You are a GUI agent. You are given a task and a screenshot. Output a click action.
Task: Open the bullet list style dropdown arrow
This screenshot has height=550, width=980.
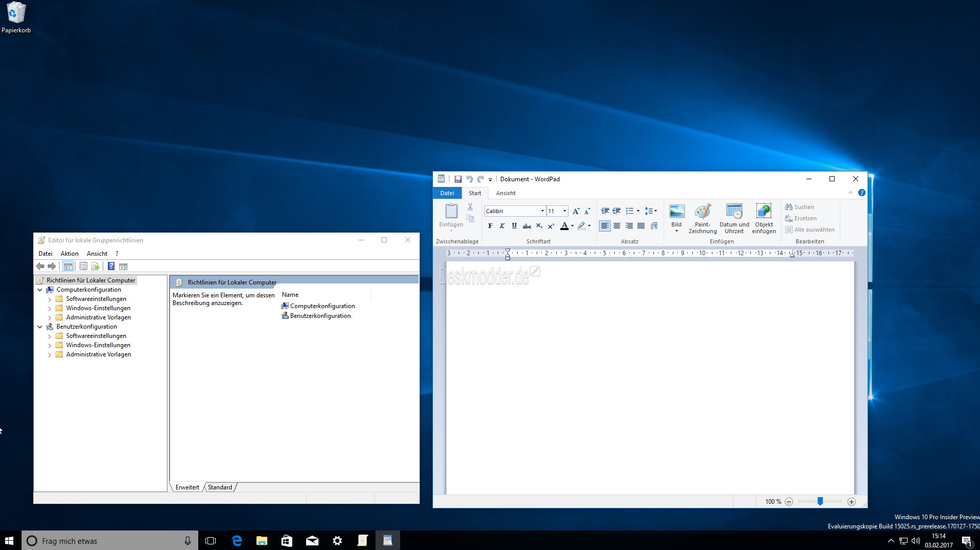(x=638, y=211)
